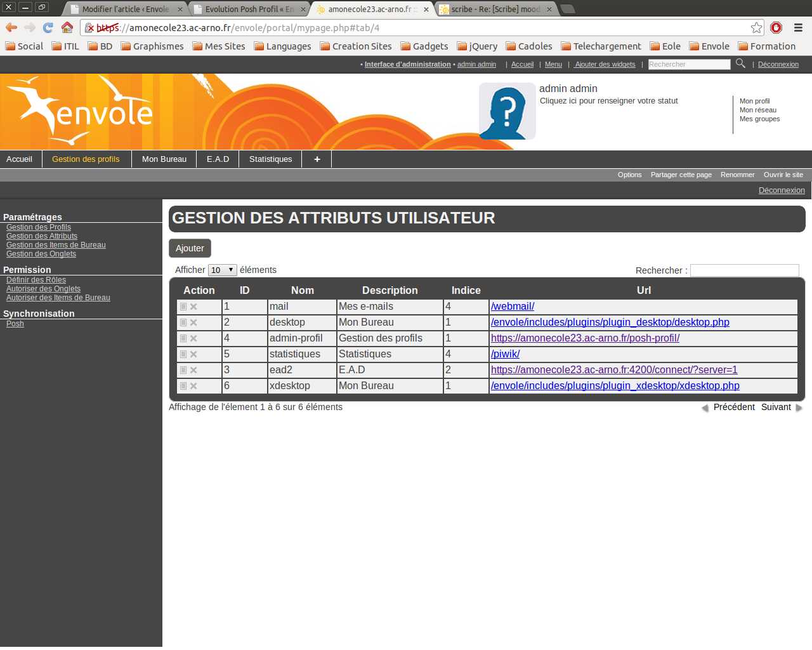Click the edit icon for the mail row

click(183, 307)
